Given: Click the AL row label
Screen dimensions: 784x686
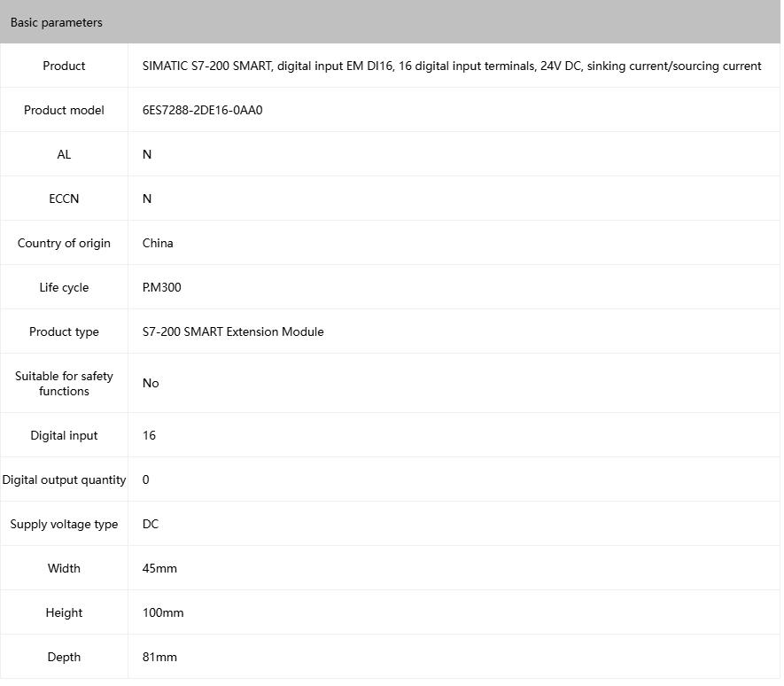Looking at the screenshot, I should click(64, 154).
